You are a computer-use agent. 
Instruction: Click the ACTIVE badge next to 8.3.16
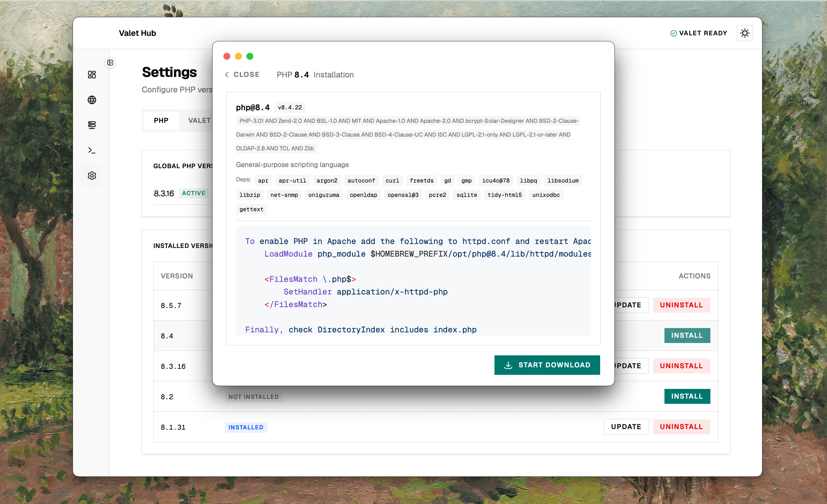[193, 193]
